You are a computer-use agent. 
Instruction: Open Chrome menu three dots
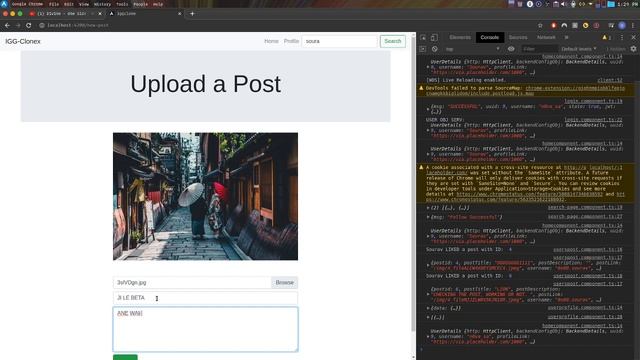[x=633, y=25]
